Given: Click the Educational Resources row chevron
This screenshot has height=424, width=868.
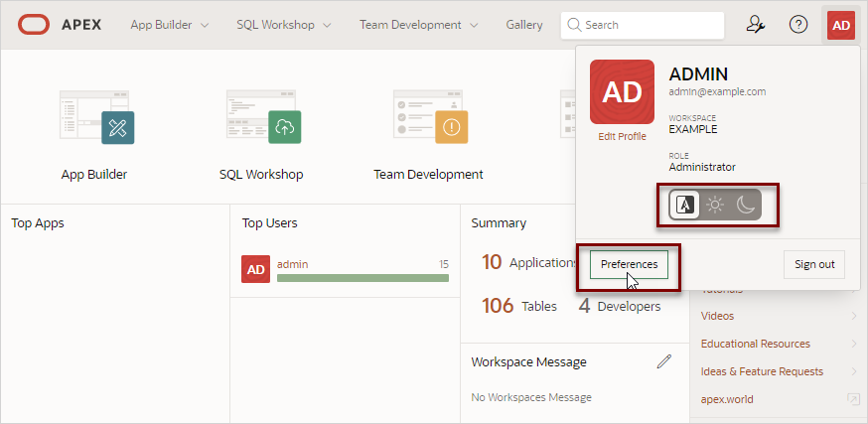Looking at the screenshot, I should coord(854,344).
